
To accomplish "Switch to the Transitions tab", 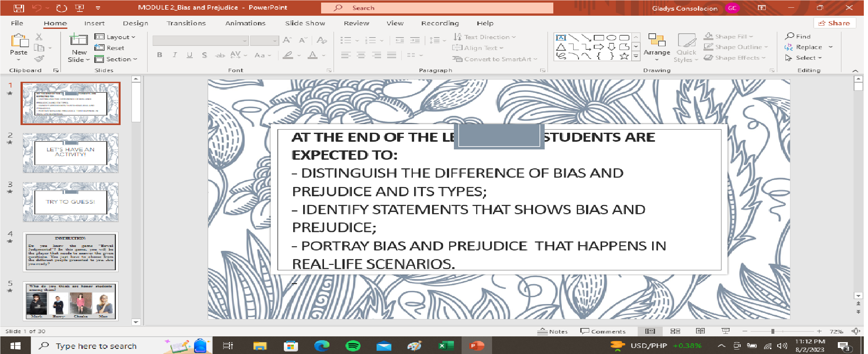I will [186, 23].
